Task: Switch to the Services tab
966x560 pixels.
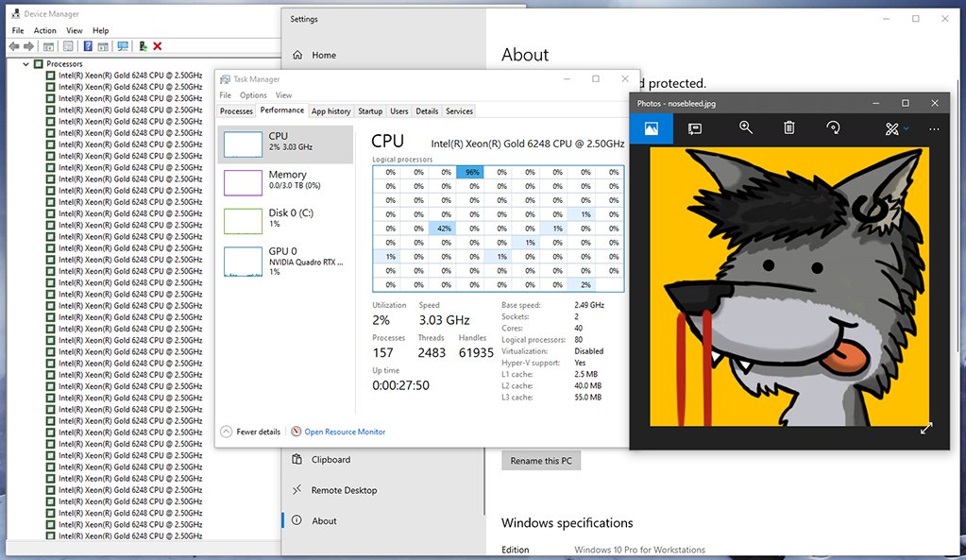Action: (460, 110)
